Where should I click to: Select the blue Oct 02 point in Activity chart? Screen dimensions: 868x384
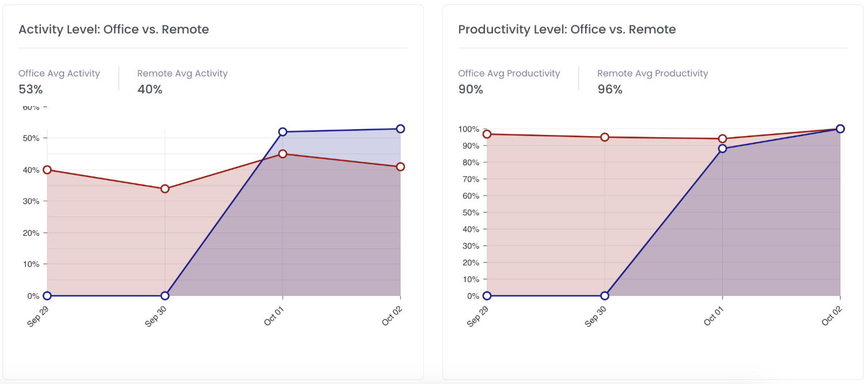click(x=400, y=129)
